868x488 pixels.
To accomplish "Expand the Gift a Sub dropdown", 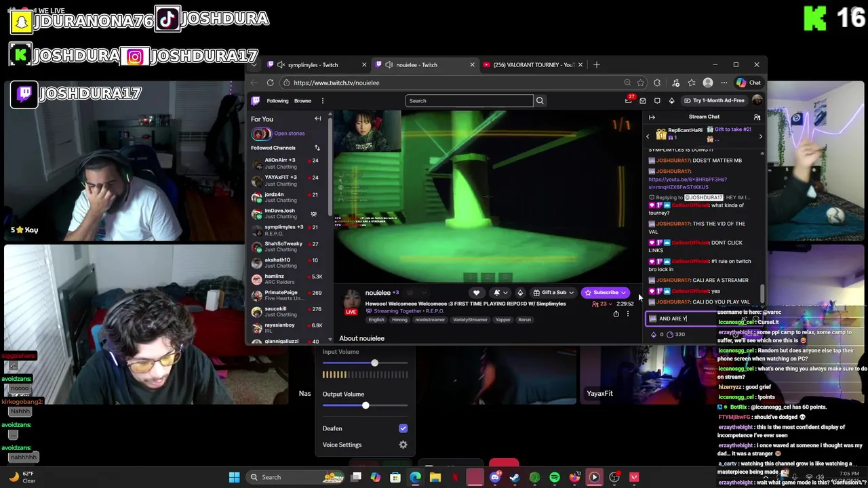I will 553,293.
